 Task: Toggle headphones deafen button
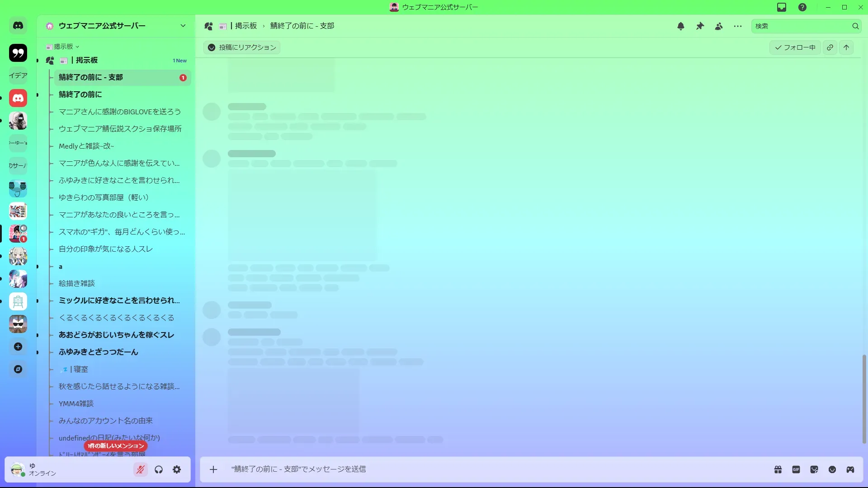click(x=159, y=469)
